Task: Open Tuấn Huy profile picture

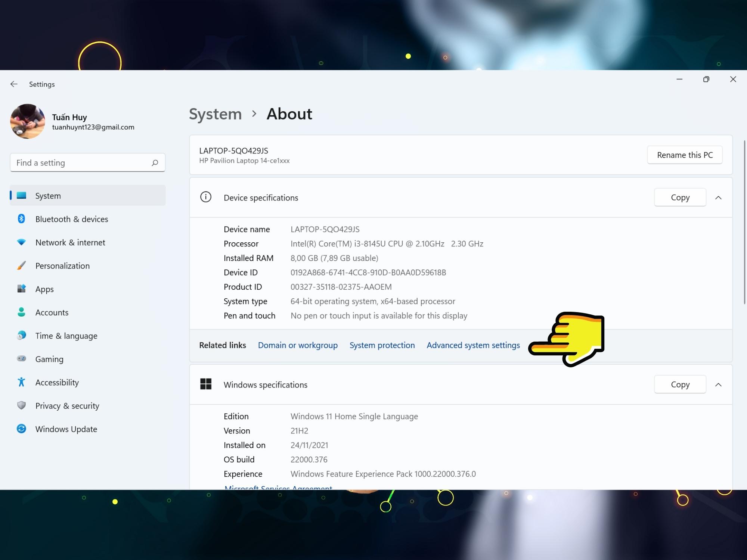Action: click(28, 121)
